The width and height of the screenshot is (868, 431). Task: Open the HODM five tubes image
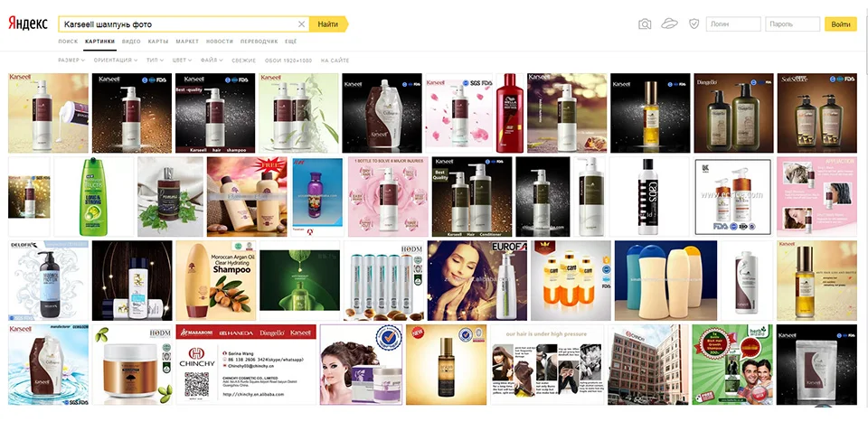point(383,280)
